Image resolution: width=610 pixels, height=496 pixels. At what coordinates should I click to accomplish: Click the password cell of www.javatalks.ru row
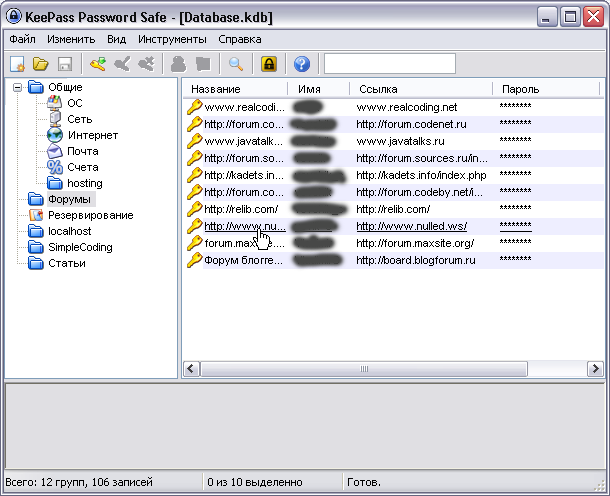[515, 140]
